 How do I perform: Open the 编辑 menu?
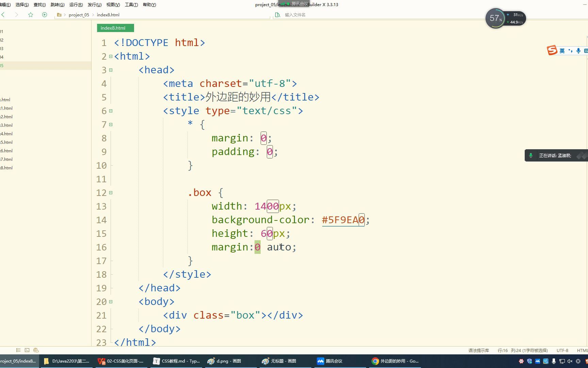5,4
